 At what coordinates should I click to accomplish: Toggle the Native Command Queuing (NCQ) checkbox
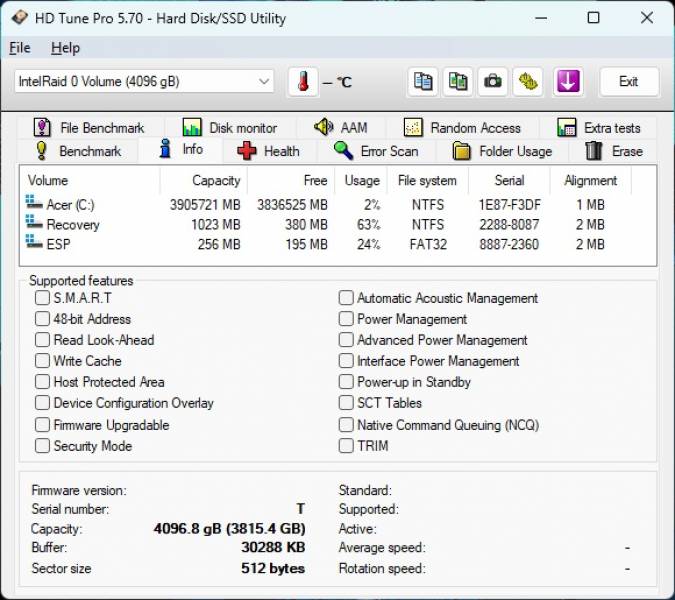[x=346, y=424]
